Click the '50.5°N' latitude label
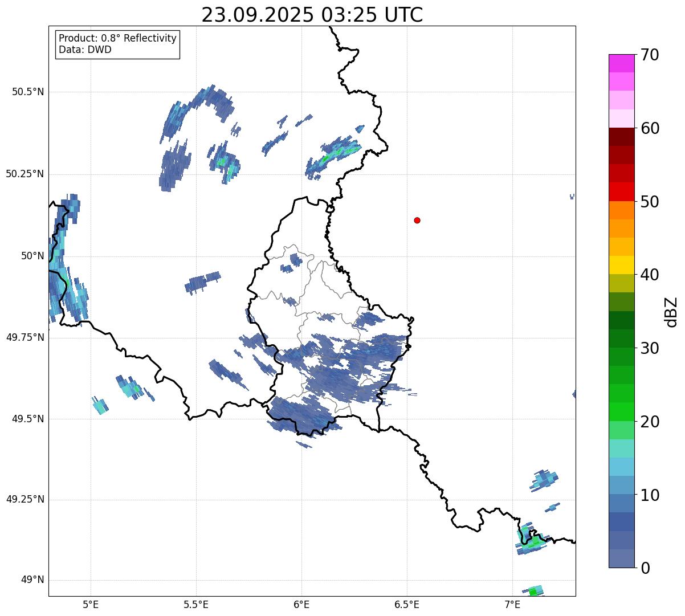Screen dimensions: 685x616 click(28, 92)
